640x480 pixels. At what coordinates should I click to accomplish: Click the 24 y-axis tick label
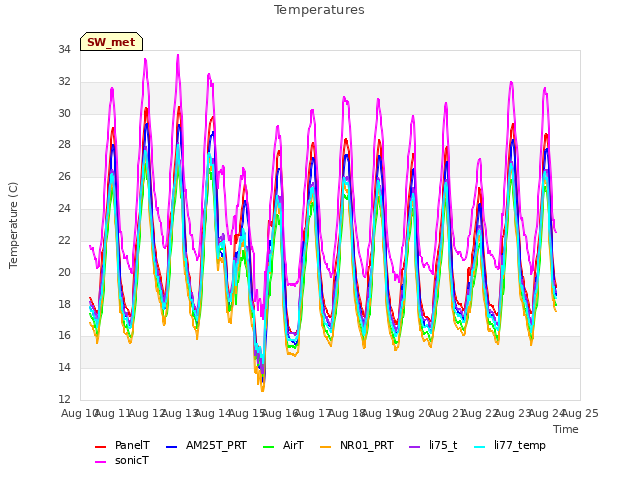[x=64, y=209]
